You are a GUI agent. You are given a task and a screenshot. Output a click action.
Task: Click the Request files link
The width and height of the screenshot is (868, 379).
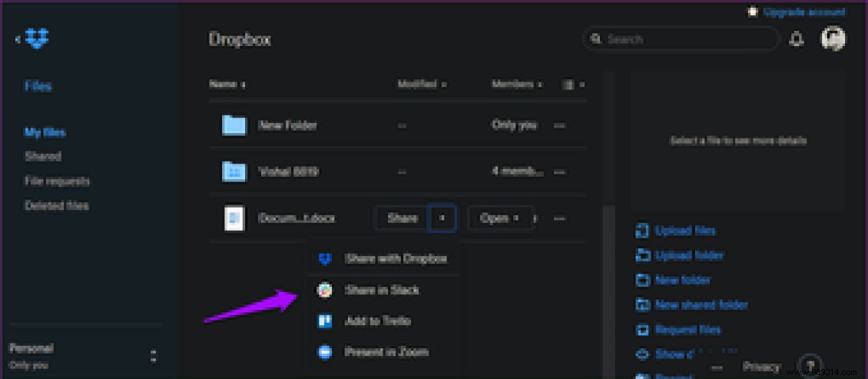[687, 330]
